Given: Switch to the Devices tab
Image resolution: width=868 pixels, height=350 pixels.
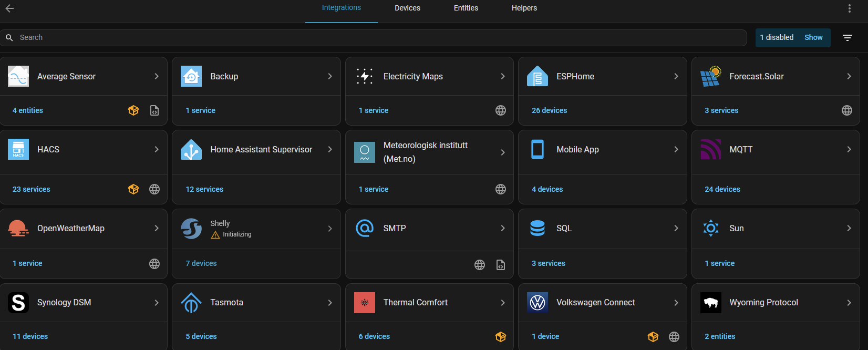Looking at the screenshot, I should pos(407,8).
